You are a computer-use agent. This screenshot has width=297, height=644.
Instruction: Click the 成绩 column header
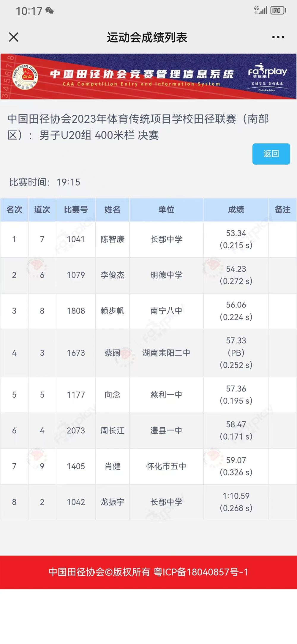pyautogui.click(x=236, y=210)
